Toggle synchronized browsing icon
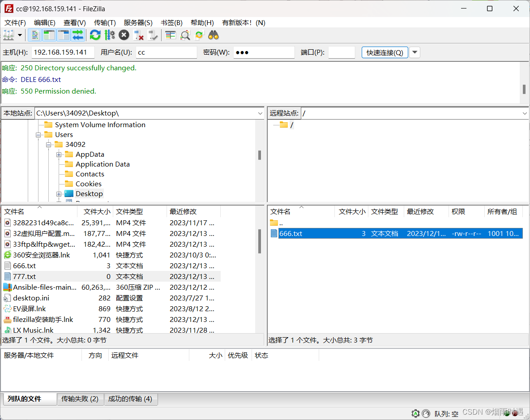Image resolution: width=530 pixels, height=420 pixels. tap(199, 35)
